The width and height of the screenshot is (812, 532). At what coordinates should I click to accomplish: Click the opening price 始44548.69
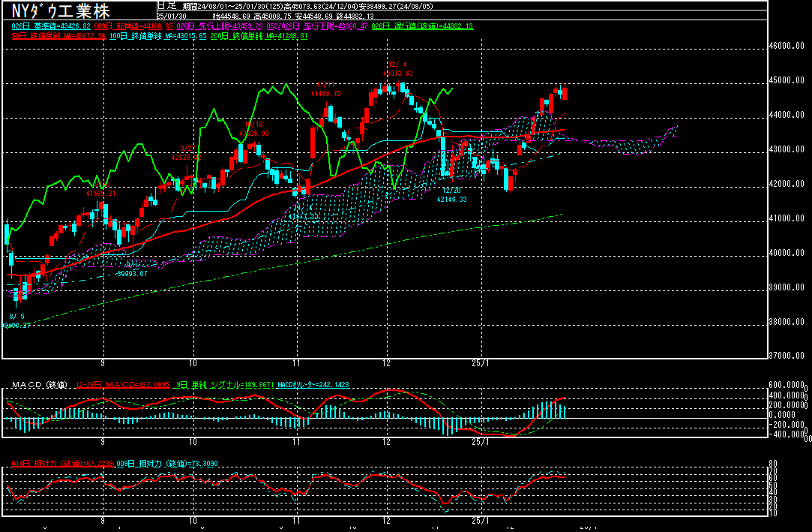[x=232, y=16]
